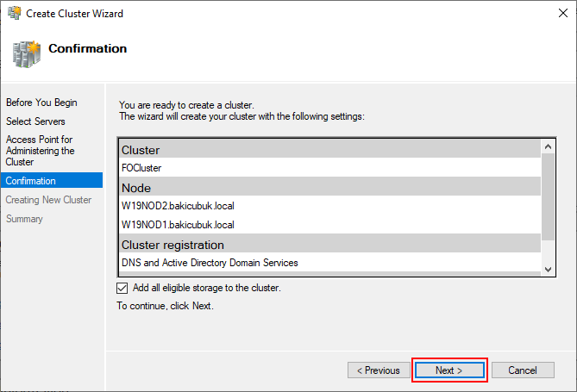
Task: Click the Summary step in sidebar
Action: (x=24, y=219)
